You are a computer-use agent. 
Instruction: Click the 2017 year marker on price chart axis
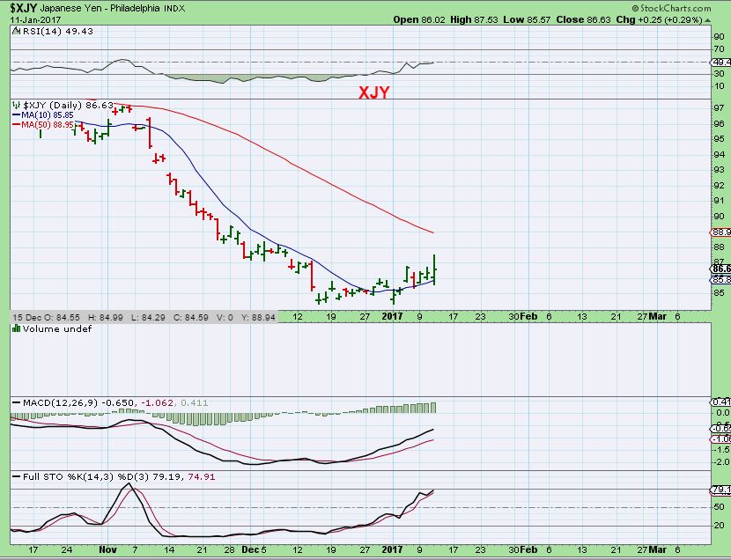coord(393,315)
